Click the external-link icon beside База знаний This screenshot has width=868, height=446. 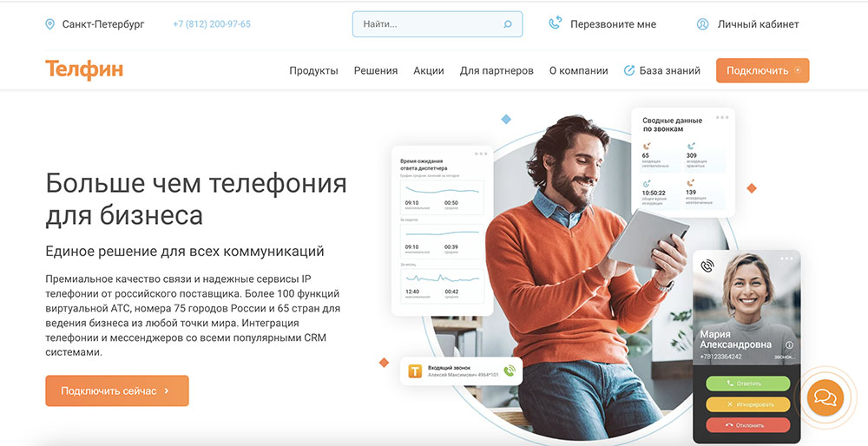click(628, 70)
